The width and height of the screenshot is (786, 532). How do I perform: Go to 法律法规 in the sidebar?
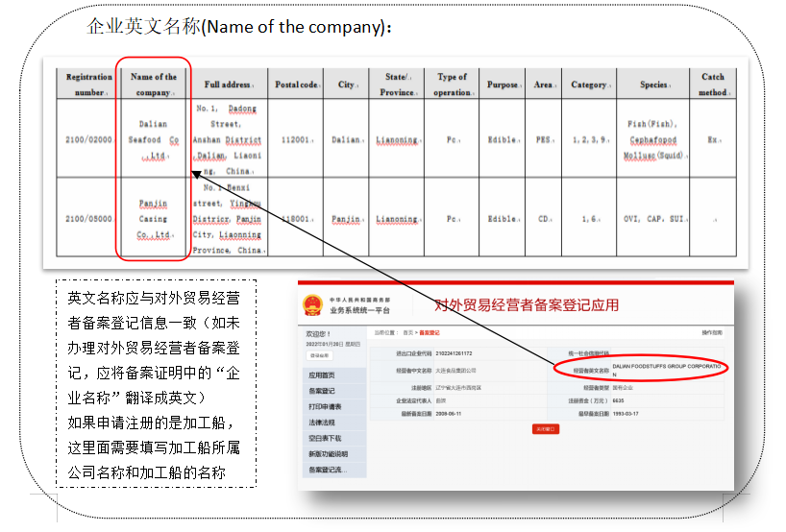(322, 423)
